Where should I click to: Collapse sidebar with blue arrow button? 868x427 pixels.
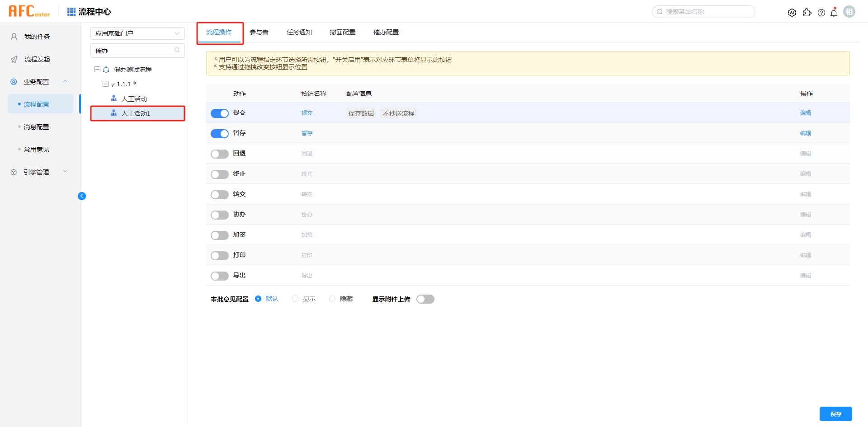click(x=82, y=196)
